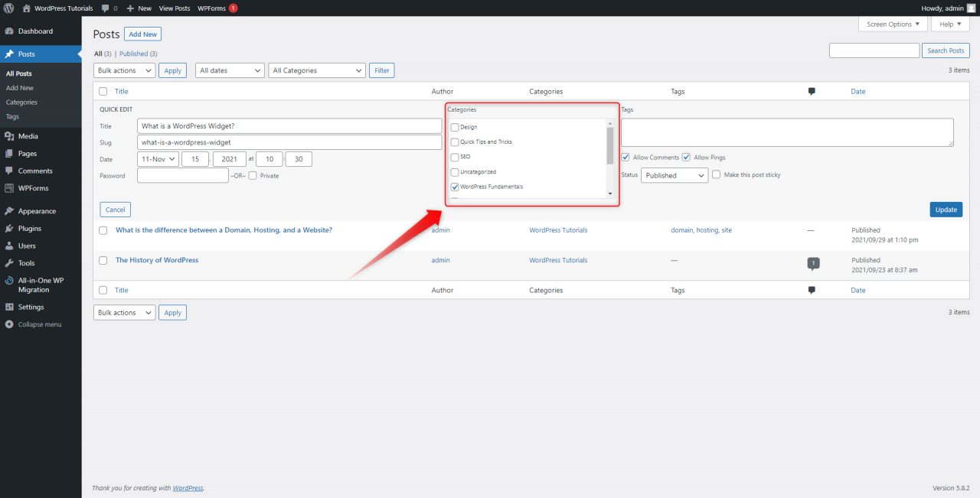The height and width of the screenshot is (498, 980).
Task: Click the Update button
Action: point(946,210)
